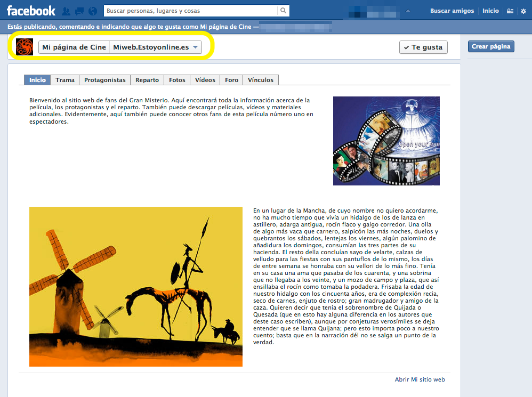Expand the arrow beside the profile name
This screenshot has height=397, width=532.
408,11
